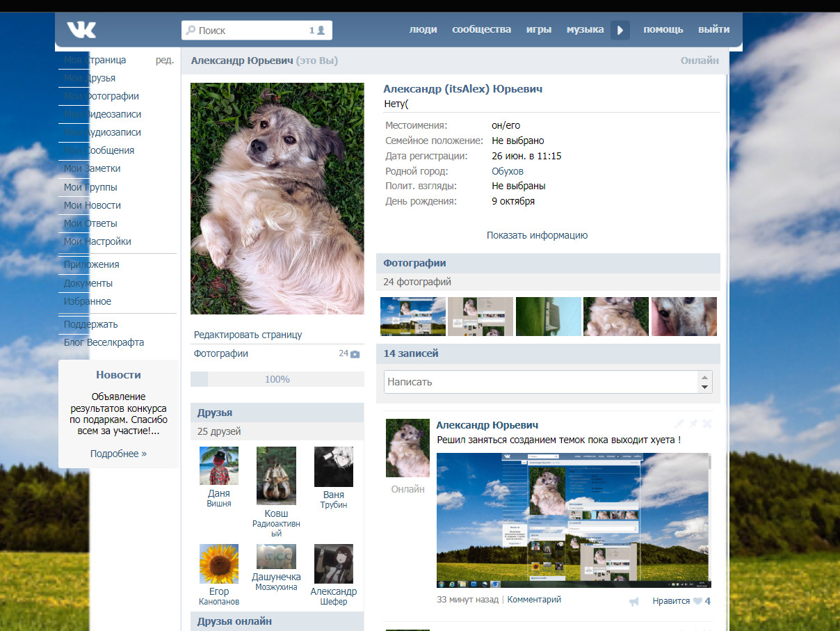Open Мои Друзья in the sidebar
Screen dimensions: 840x631
[90, 78]
